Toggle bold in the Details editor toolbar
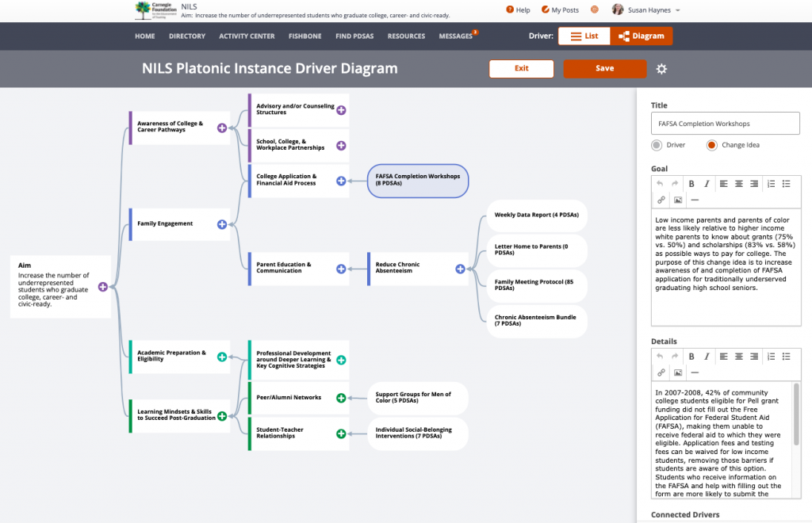The height and width of the screenshot is (523, 812). [691, 357]
